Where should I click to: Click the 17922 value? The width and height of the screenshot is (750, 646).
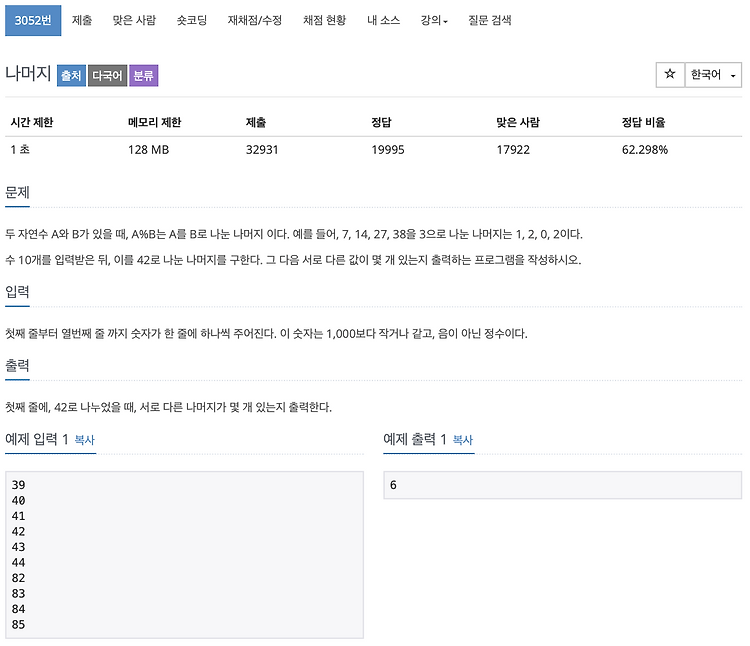tap(513, 150)
